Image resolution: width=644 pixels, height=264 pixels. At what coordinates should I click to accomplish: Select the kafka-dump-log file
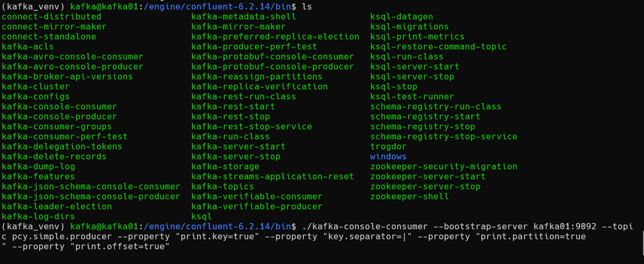coord(38,167)
